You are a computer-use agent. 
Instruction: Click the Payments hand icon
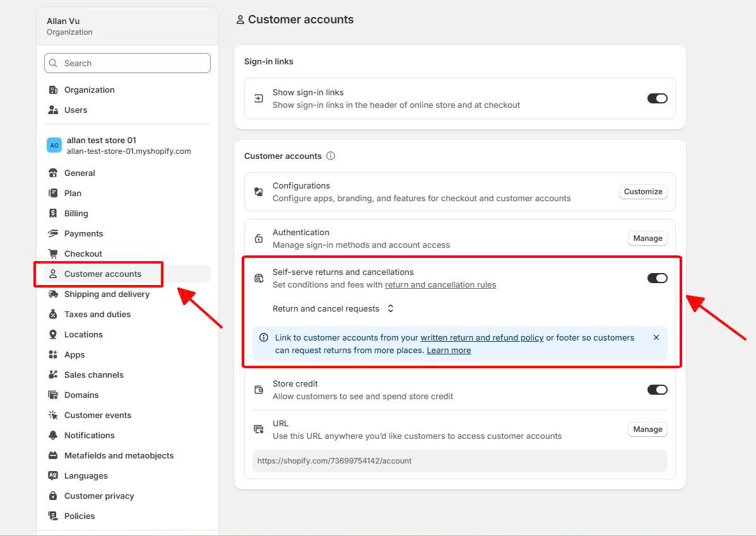point(53,233)
